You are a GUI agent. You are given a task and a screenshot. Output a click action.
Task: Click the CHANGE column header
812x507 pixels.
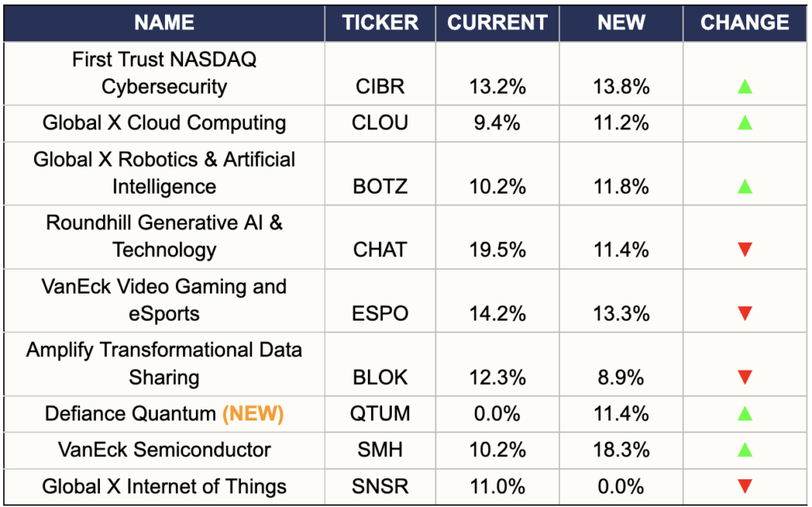[x=745, y=23]
